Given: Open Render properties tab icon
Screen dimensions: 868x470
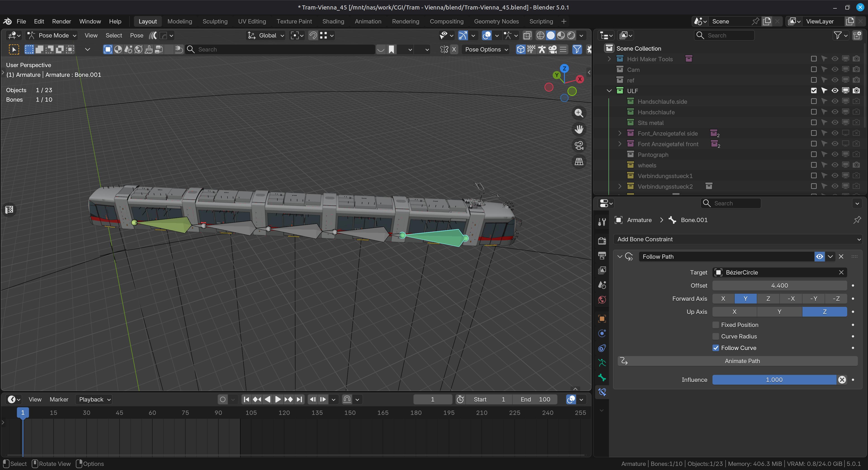Looking at the screenshot, I should pyautogui.click(x=602, y=241).
